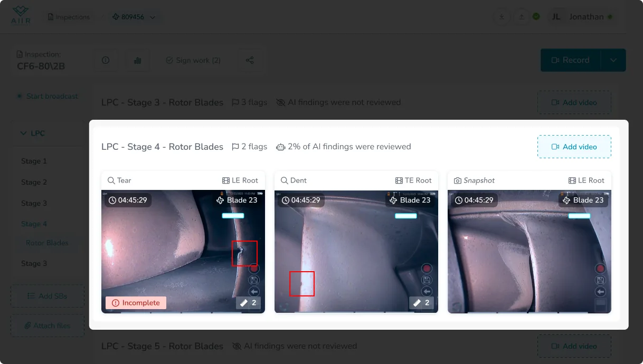Click the Incomplete status badge
The height and width of the screenshot is (364, 643).
(136, 303)
